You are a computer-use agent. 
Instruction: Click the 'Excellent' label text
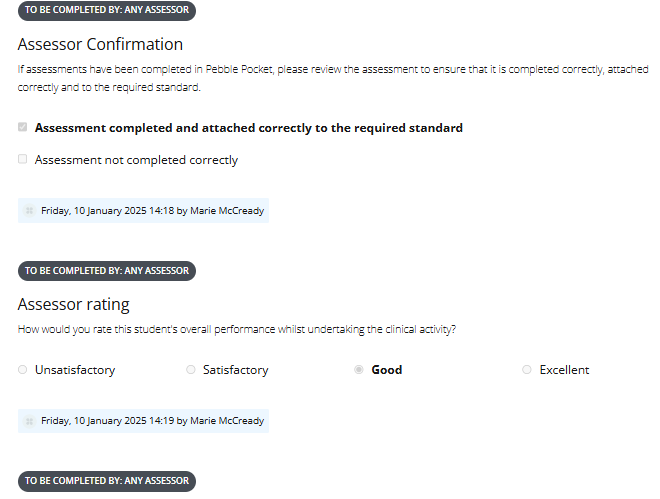[x=564, y=370]
